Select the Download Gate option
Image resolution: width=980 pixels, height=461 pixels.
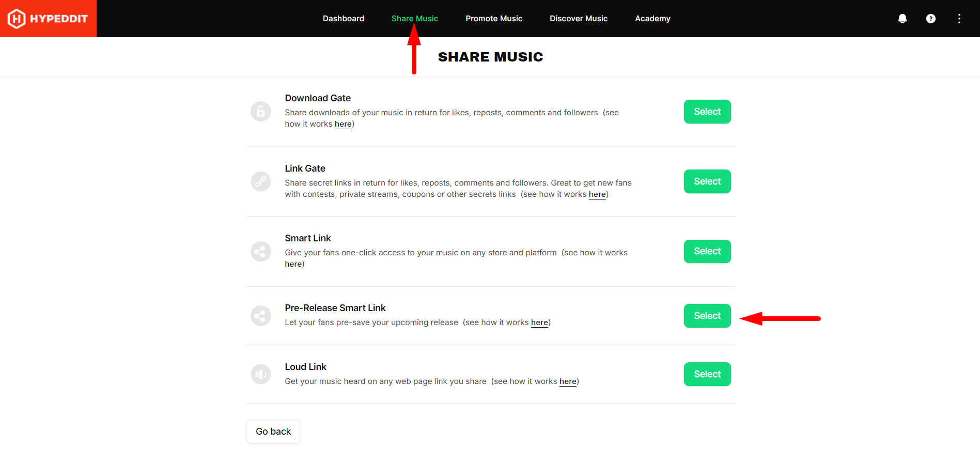[x=707, y=112]
